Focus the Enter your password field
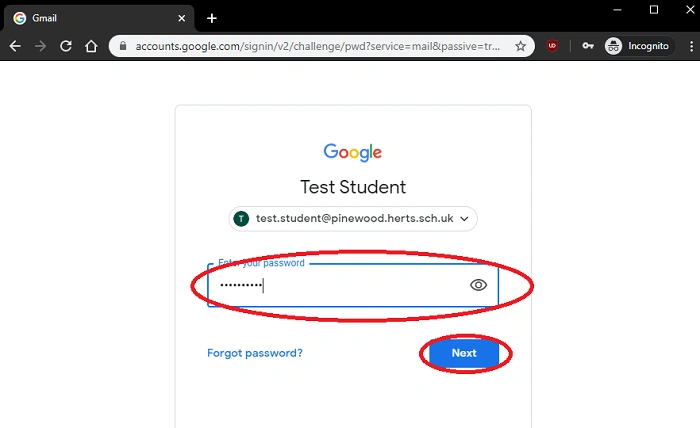 pyautogui.click(x=340, y=286)
